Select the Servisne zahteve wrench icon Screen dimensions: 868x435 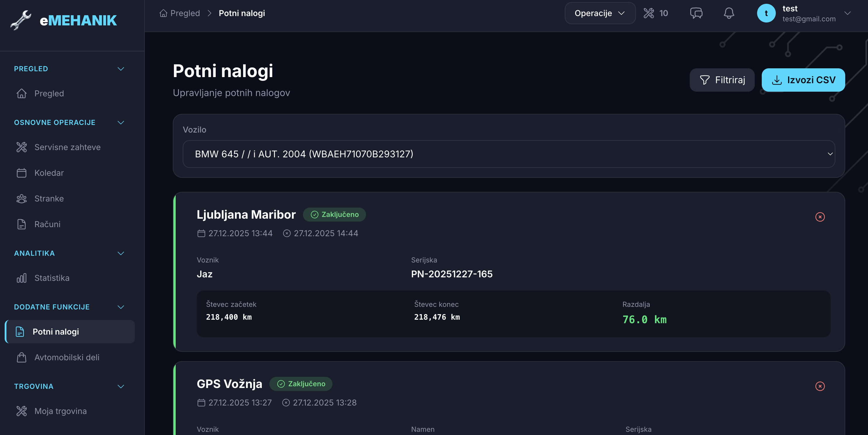coord(21,147)
